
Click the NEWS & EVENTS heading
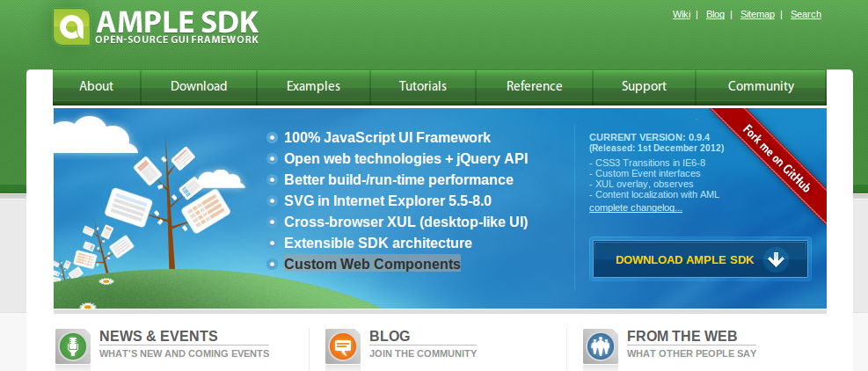tap(158, 336)
